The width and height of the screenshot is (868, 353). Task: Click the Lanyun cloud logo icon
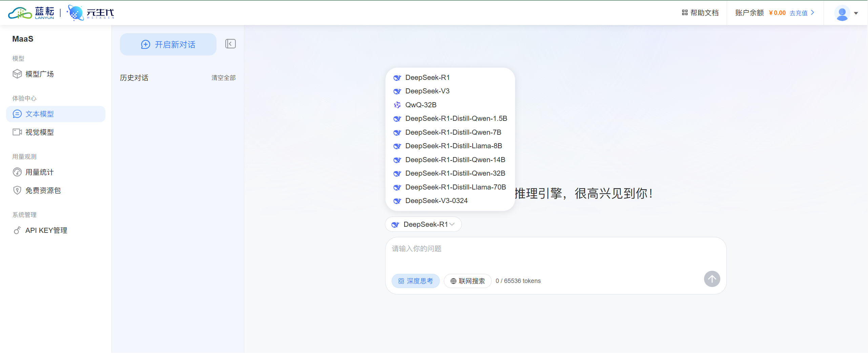[x=20, y=13]
